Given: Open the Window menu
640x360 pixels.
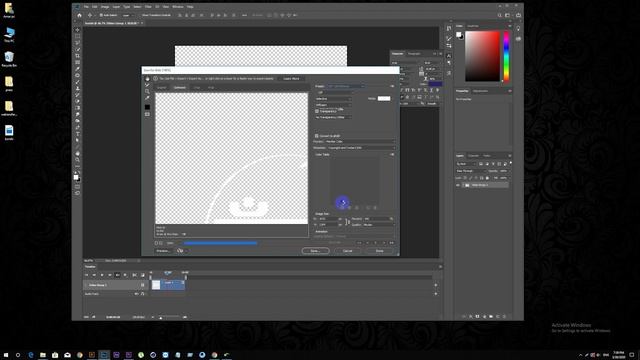Looking at the screenshot, I should coord(178,7).
